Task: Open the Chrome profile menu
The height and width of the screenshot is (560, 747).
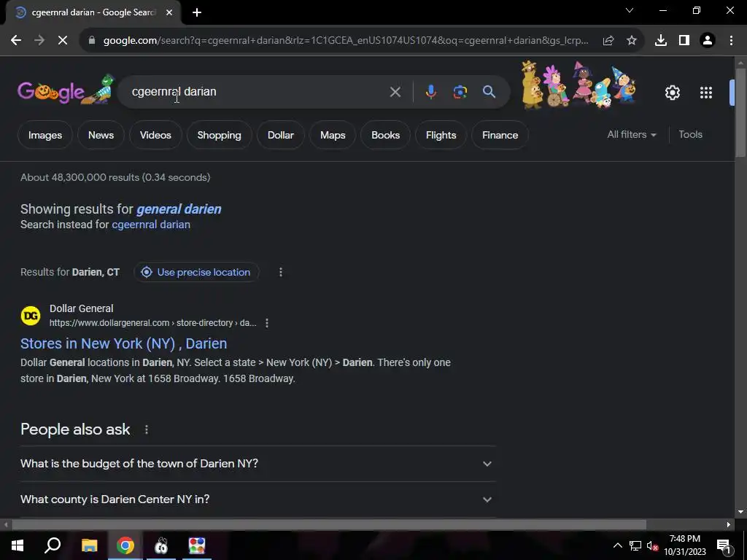Action: (708, 41)
